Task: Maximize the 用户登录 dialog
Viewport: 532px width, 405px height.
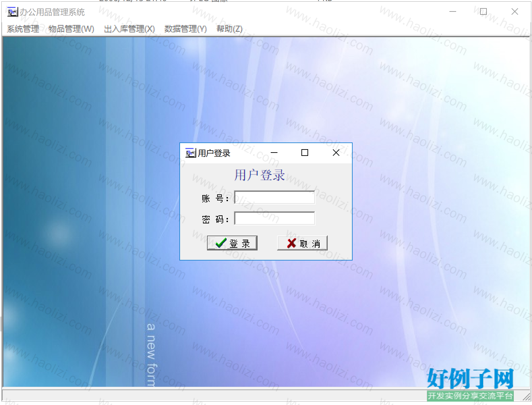Action: point(305,153)
